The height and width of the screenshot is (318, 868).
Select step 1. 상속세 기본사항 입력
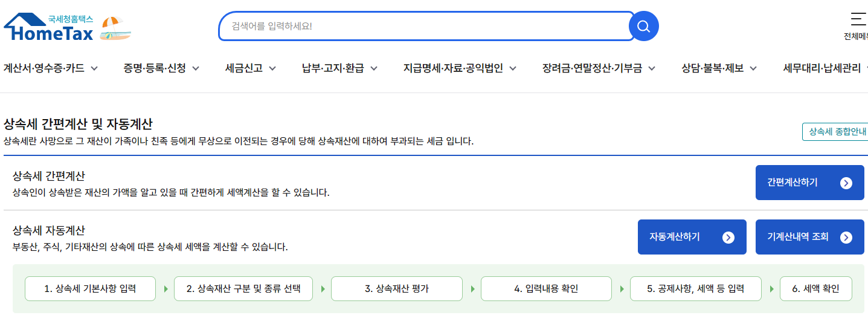click(90, 288)
